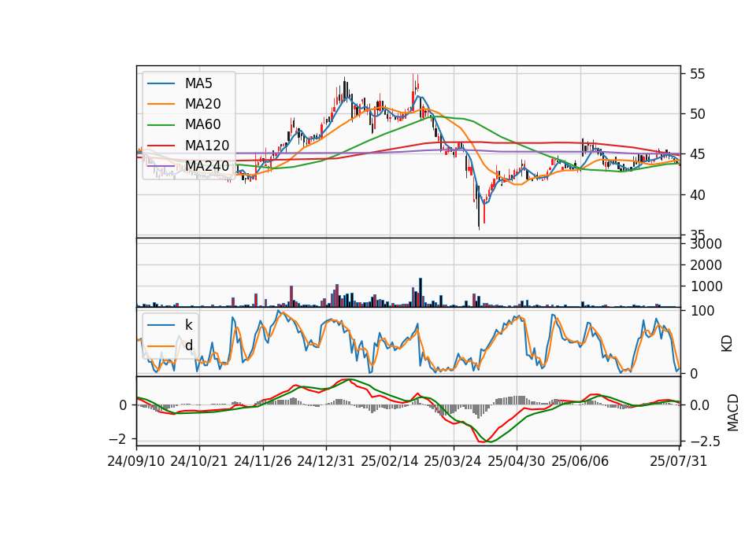Click the MA240 legend label
This screenshot has height=543, width=756.
coord(207,166)
